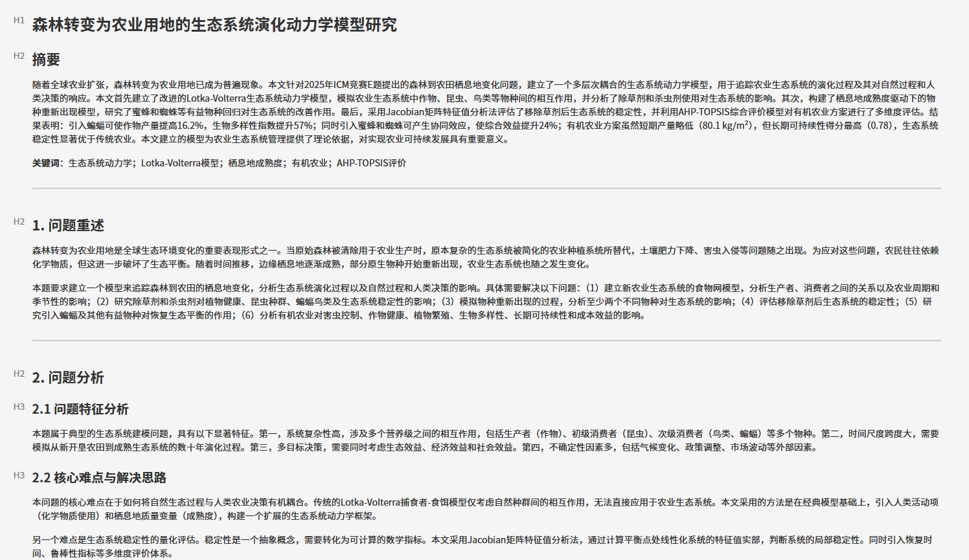Viewport: 969px width, 560px height.
Task: Click the H2 marker beside 2. 问题分析
Action: click(x=19, y=374)
